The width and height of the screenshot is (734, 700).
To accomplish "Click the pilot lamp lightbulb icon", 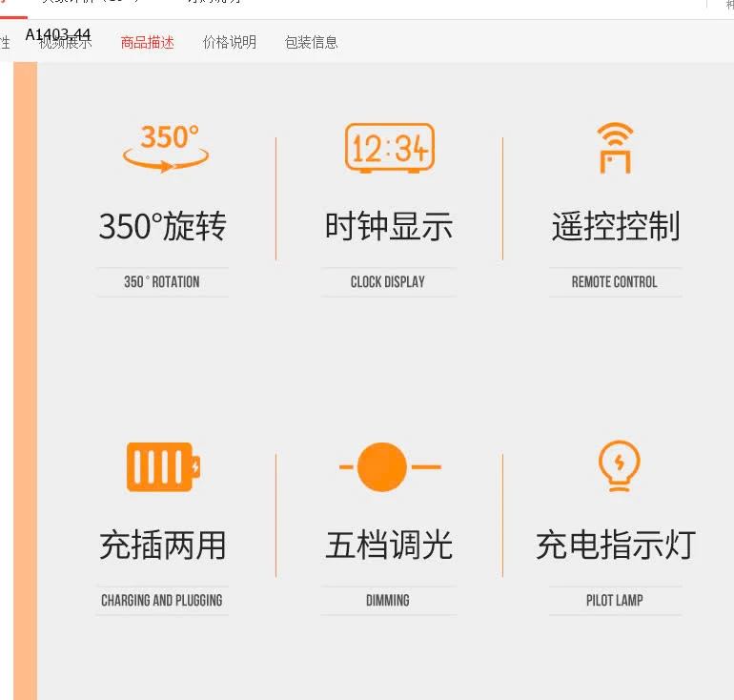I will pos(619,466).
